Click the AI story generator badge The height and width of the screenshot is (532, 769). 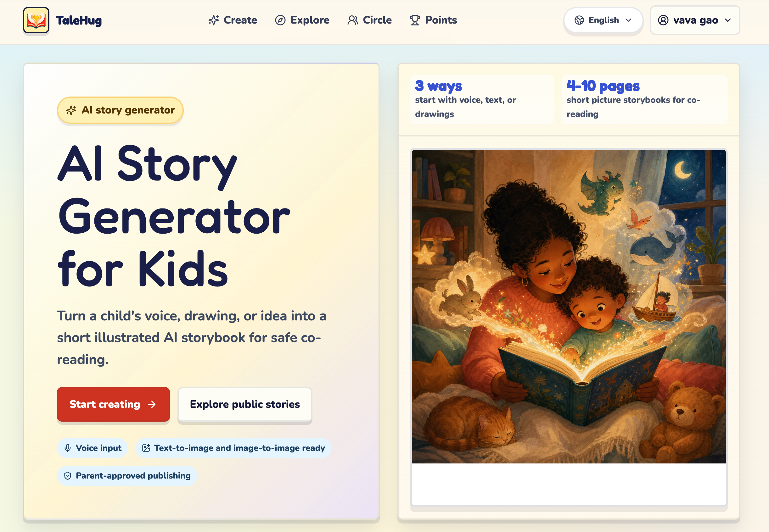click(121, 110)
